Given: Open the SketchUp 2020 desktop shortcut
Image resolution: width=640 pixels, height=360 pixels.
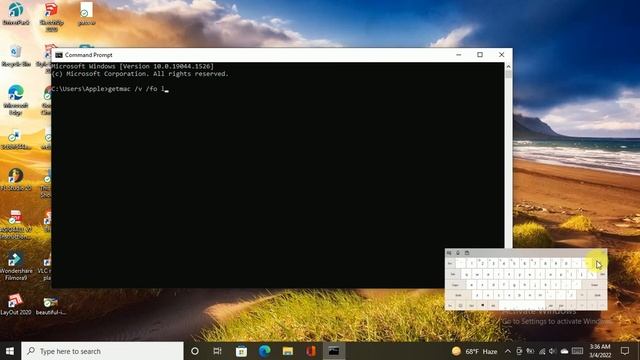Looking at the screenshot, I should (x=51, y=16).
